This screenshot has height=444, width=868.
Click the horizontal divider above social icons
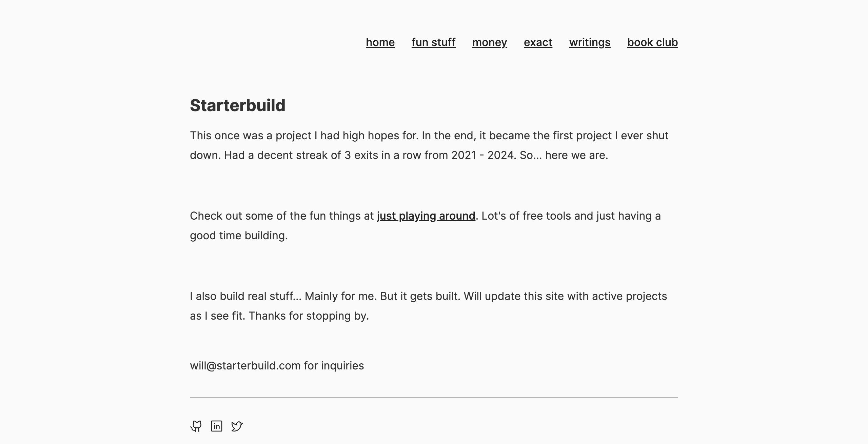434,397
